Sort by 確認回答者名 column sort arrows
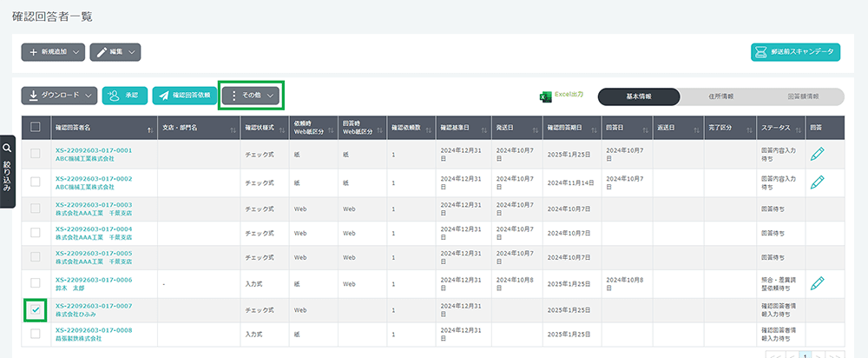This screenshot has height=358, width=868. tap(150, 129)
